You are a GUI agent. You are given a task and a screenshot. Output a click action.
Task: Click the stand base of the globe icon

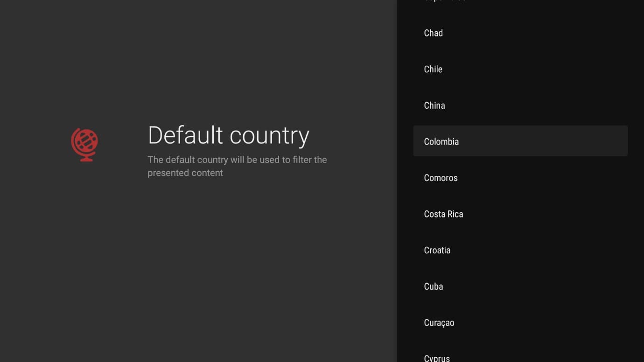(x=85, y=160)
